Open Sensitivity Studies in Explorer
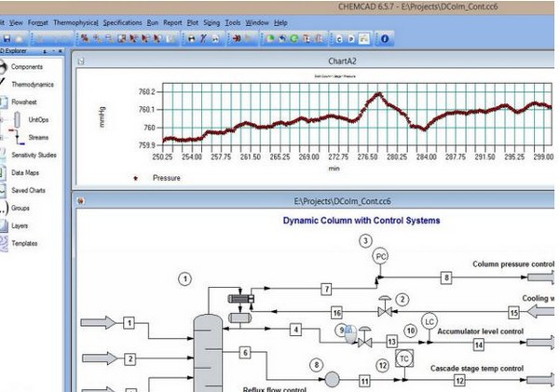This screenshot has height=392, width=559. (x=34, y=155)
